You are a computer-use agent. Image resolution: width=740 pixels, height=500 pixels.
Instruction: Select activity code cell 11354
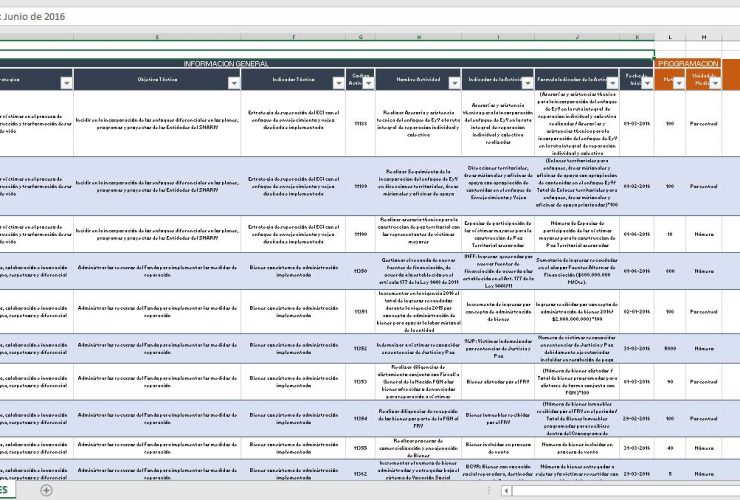(361, 418)
